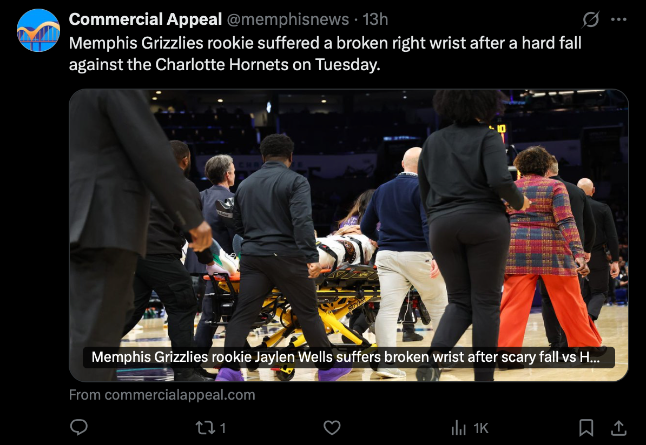Open the Commercial Appeal profile avatar
646x445 pixels.
(x=38, y=30)
